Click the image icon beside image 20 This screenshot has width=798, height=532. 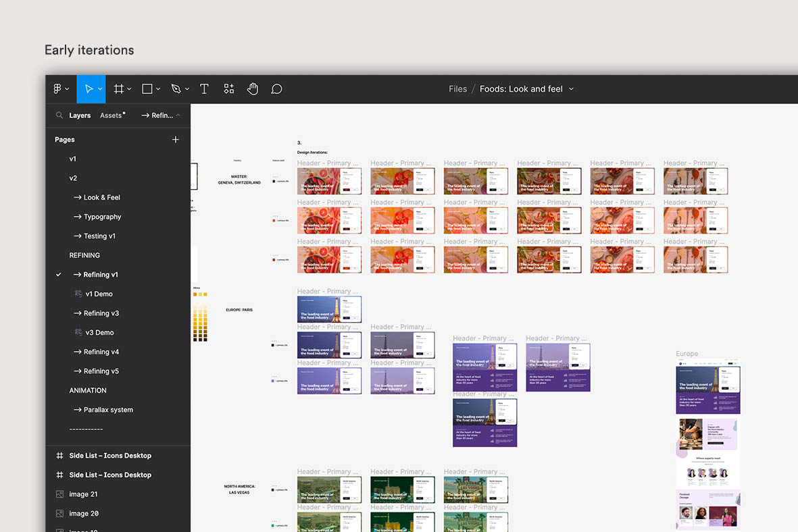coord(59,514)
